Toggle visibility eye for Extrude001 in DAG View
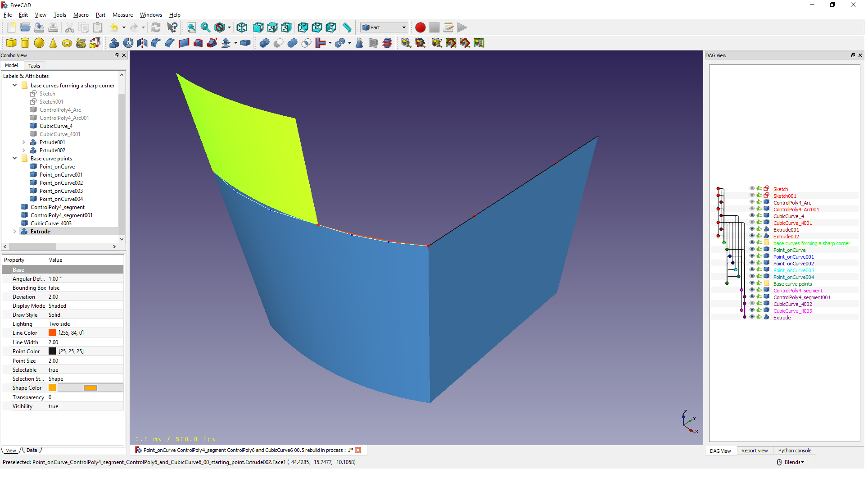868x492 pixels. (752, 229)
